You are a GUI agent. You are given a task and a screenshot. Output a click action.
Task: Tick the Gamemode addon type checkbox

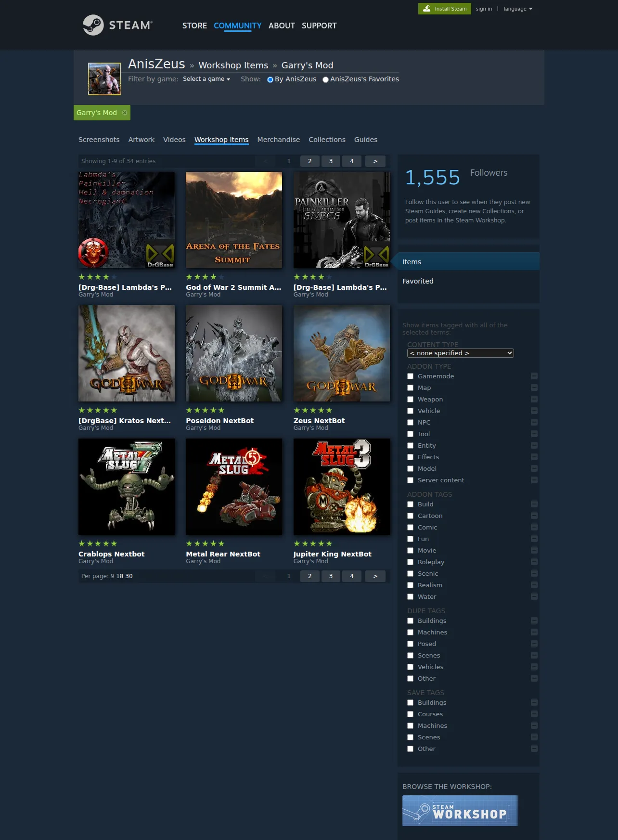[x=411, y=376]
